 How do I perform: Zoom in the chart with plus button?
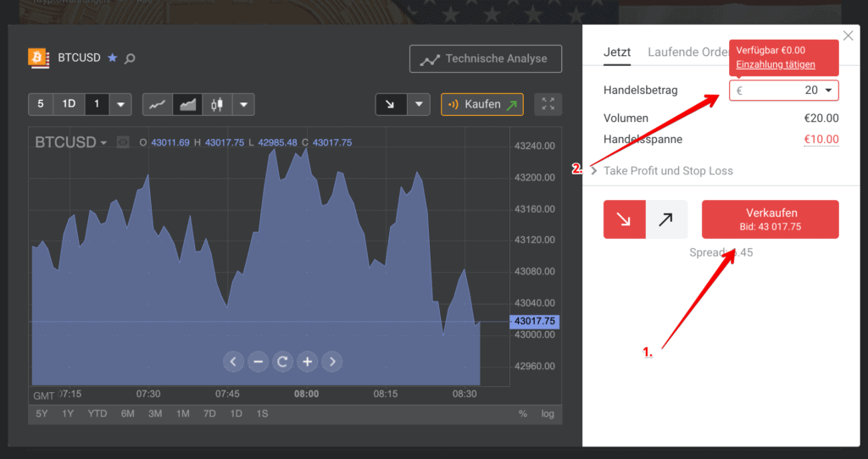click(x=307, y=362)
